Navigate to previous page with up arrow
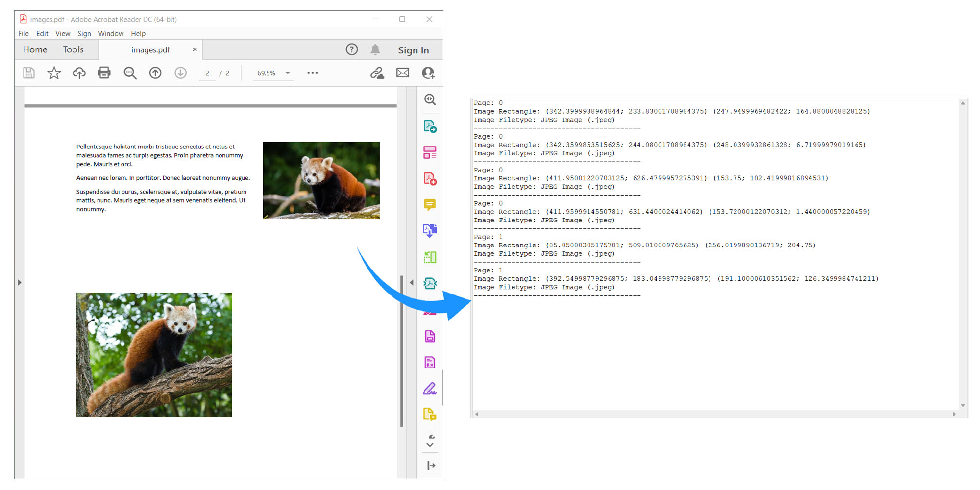 click(x=155, y=73)
